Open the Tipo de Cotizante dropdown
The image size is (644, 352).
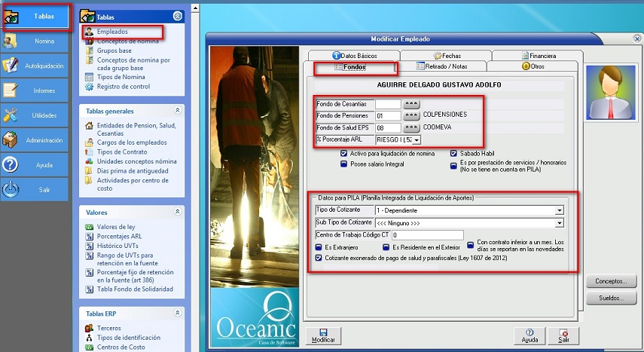click(x=559, y=210)
